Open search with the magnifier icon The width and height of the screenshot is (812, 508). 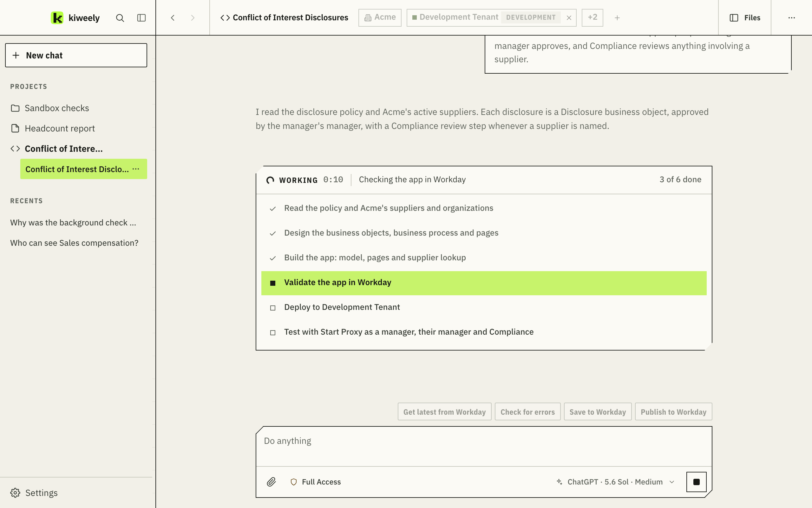click(x=120, y=18)
